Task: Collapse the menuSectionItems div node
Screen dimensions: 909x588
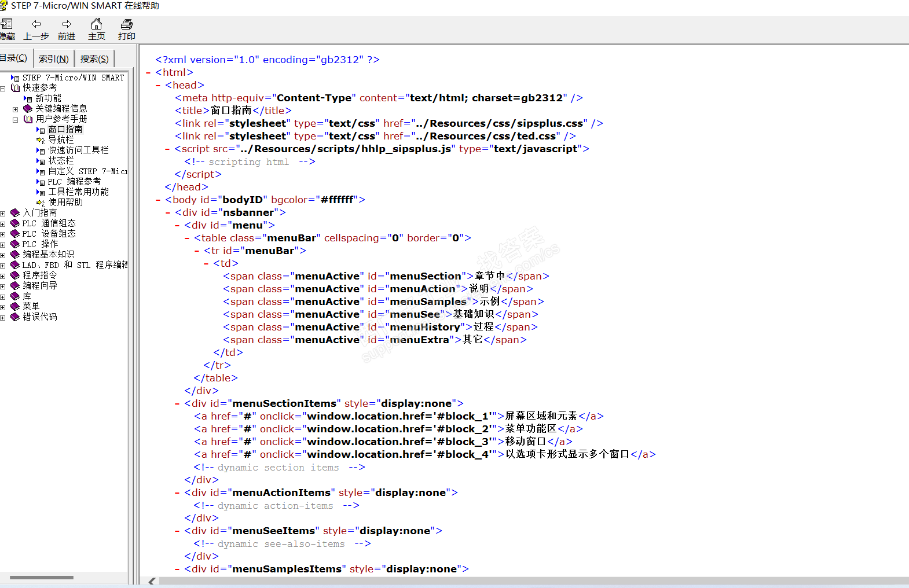Action: tap(177, 403)
